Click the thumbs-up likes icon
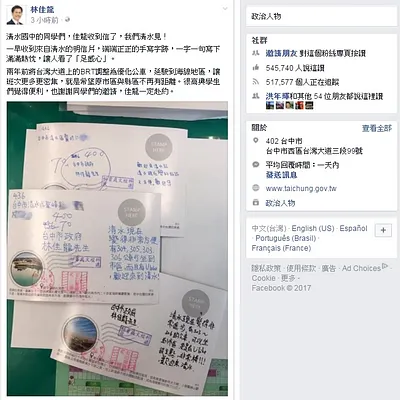 pos(256,68)
